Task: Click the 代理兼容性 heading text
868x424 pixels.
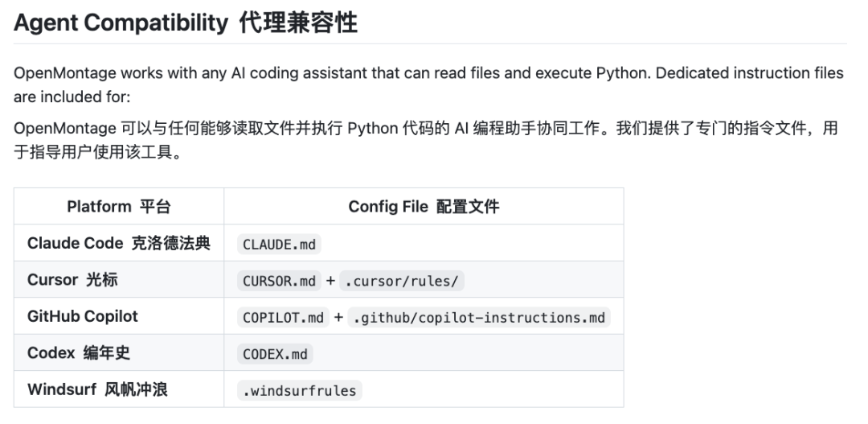Action: (298, 23)
